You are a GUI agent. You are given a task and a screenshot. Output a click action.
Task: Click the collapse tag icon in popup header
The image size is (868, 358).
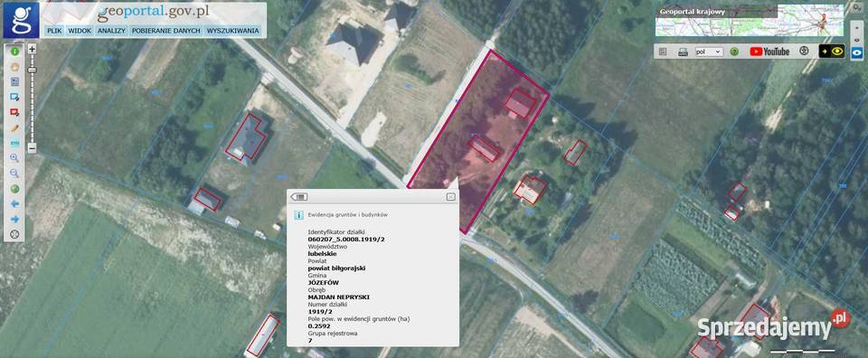(299, 196)
